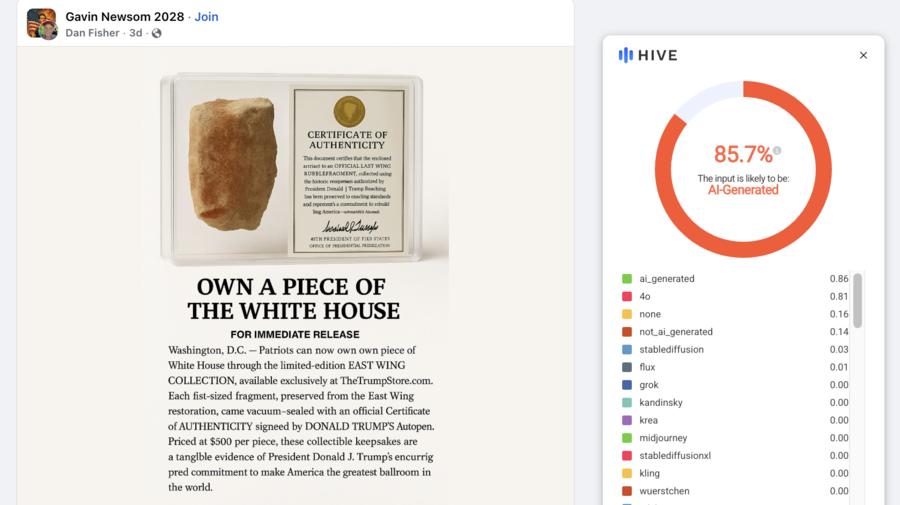Viewport: 900px width, 505px height.
Task: Click the grok legend entry
Action: pos(650,385)
